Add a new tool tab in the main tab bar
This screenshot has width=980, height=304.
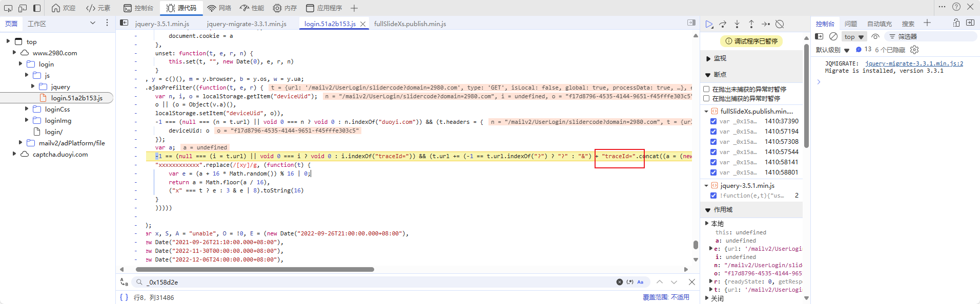(x=354, y=8)
